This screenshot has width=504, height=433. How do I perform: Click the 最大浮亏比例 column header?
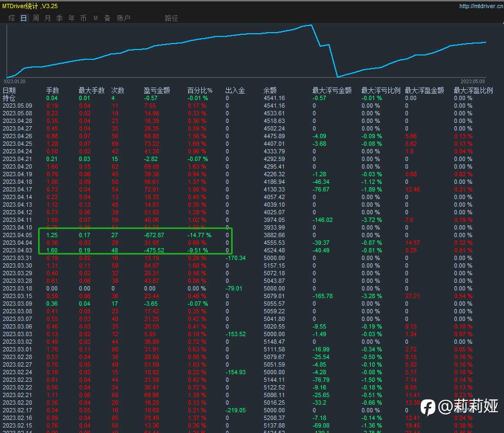381,90
